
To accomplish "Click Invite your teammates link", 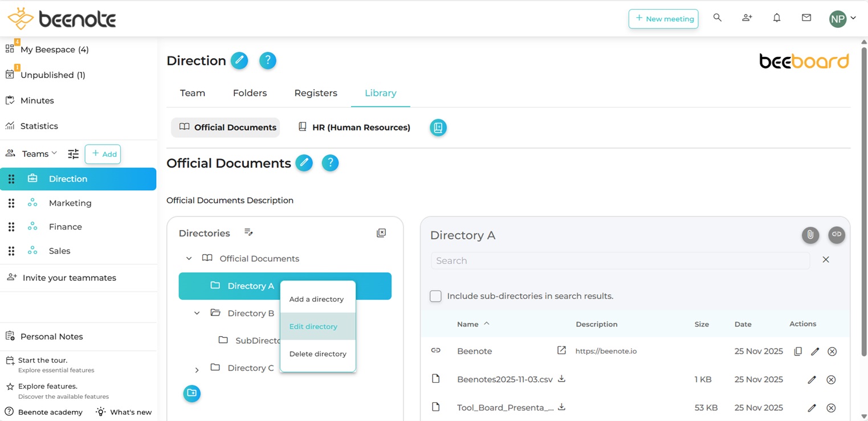I will pyautogui.click(x=69, y=278).
